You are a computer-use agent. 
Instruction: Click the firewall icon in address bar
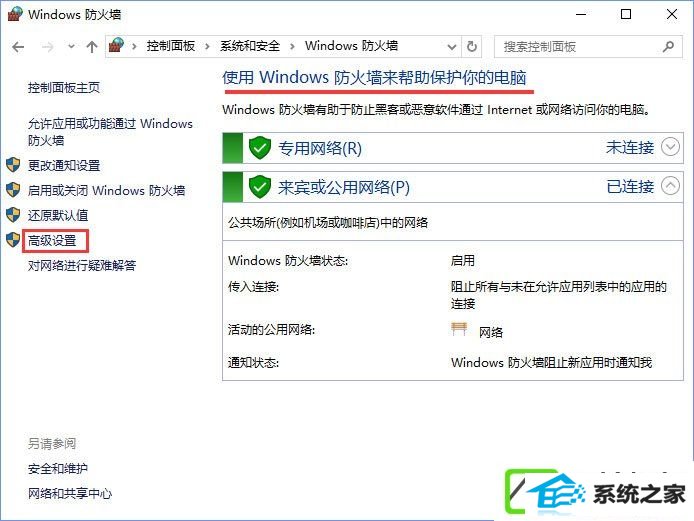tap(116, 46)
